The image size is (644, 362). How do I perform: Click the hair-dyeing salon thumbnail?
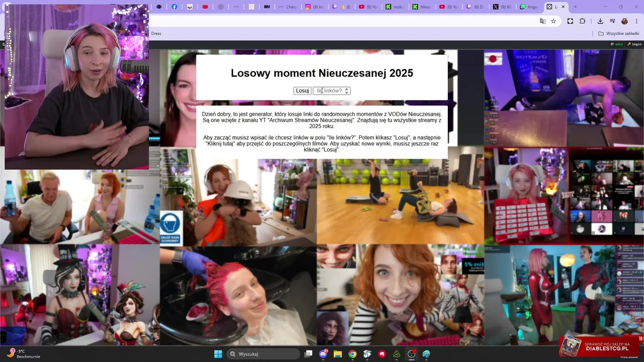point(238,296)
